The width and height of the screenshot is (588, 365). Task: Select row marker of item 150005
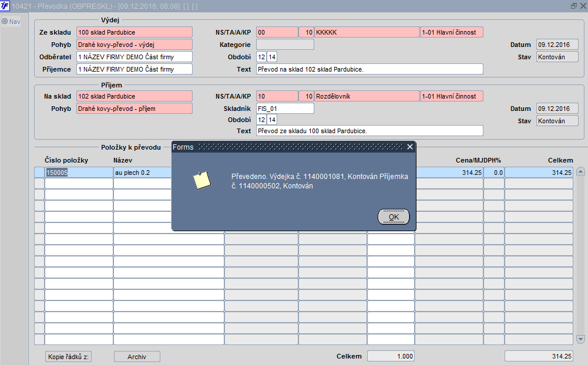pos(39,173)
